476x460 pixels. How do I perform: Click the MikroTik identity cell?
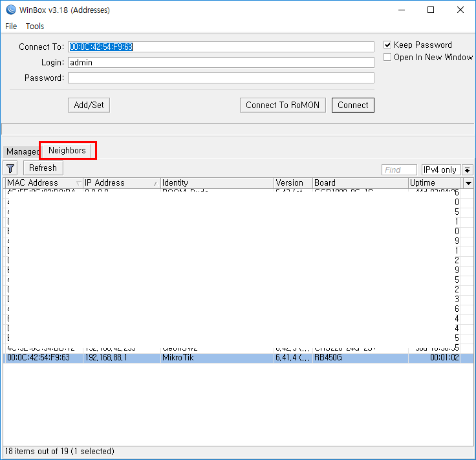tap(217, 358)
